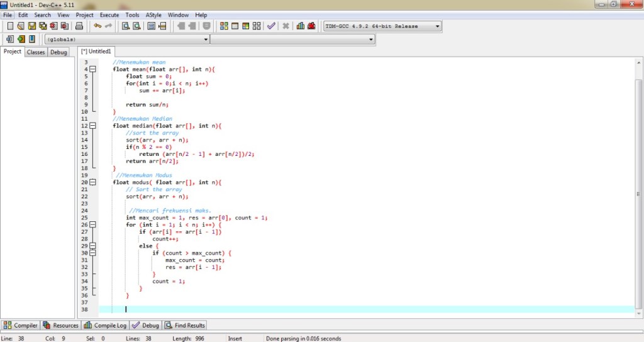Open the Execute menu

pos(109,14)
